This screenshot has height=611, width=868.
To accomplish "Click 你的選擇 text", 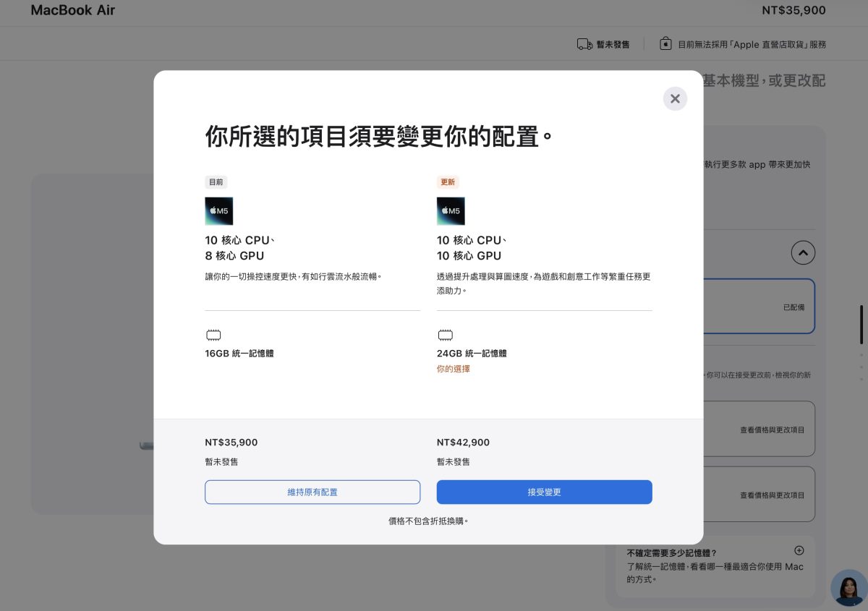I will [x=454, y=369].
